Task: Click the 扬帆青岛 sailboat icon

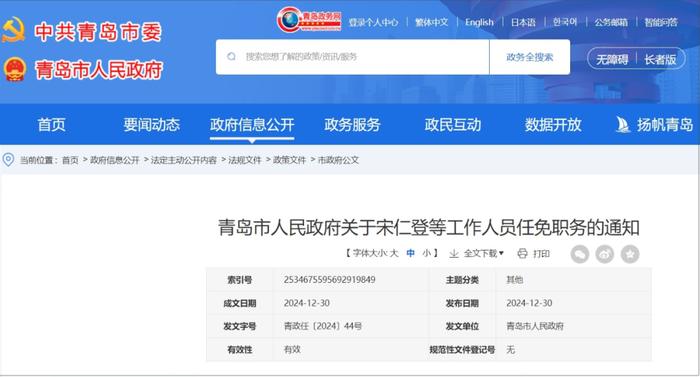Action: (x=623, y=124)
